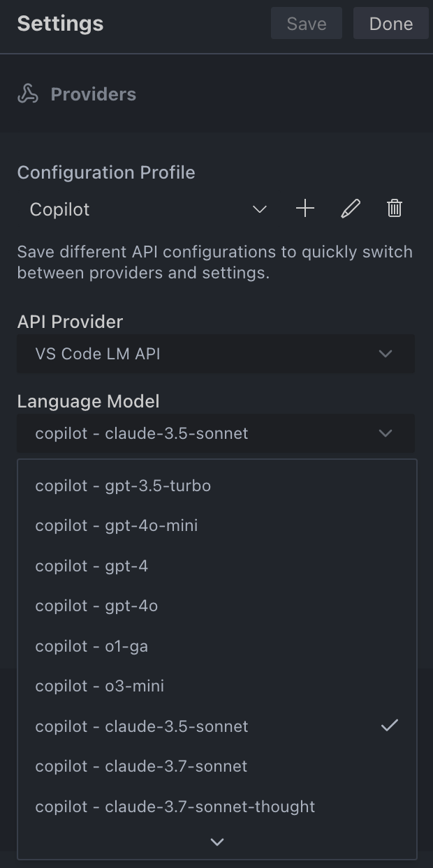Click the plus icon to add profile
The width and height of the screenshot is (433, 868).
305,209
